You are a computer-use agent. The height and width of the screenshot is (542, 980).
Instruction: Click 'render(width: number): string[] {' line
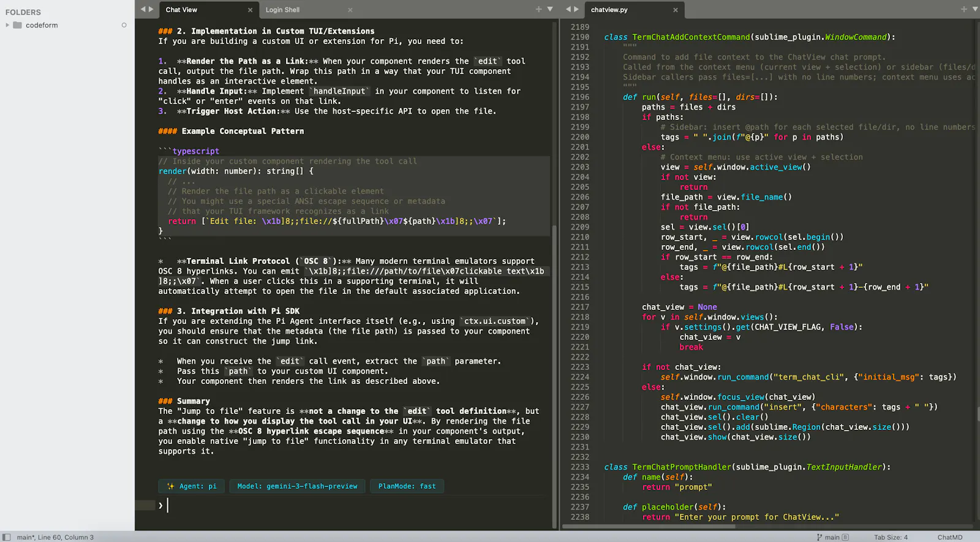pos(236,171)
